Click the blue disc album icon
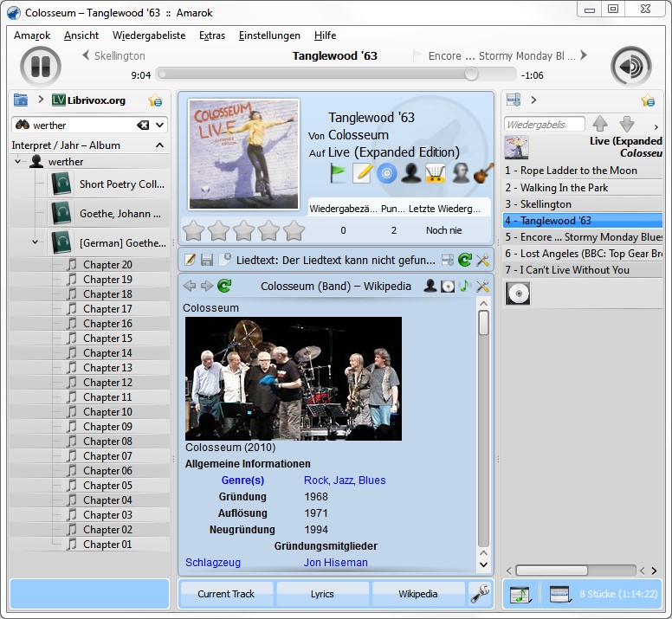The image size is (672, 619). [387, 173]
